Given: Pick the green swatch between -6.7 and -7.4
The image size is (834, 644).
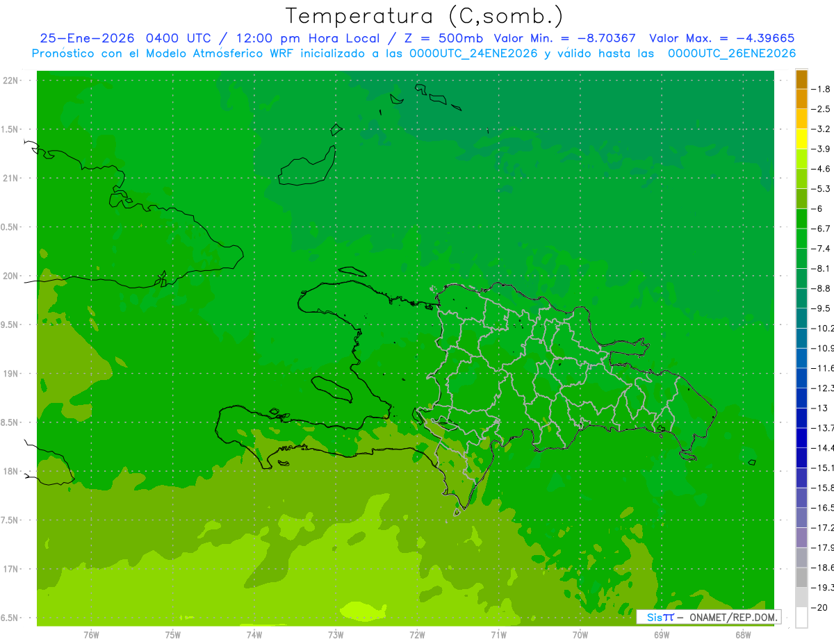Looking at the screenshot, I should point(801,238).
